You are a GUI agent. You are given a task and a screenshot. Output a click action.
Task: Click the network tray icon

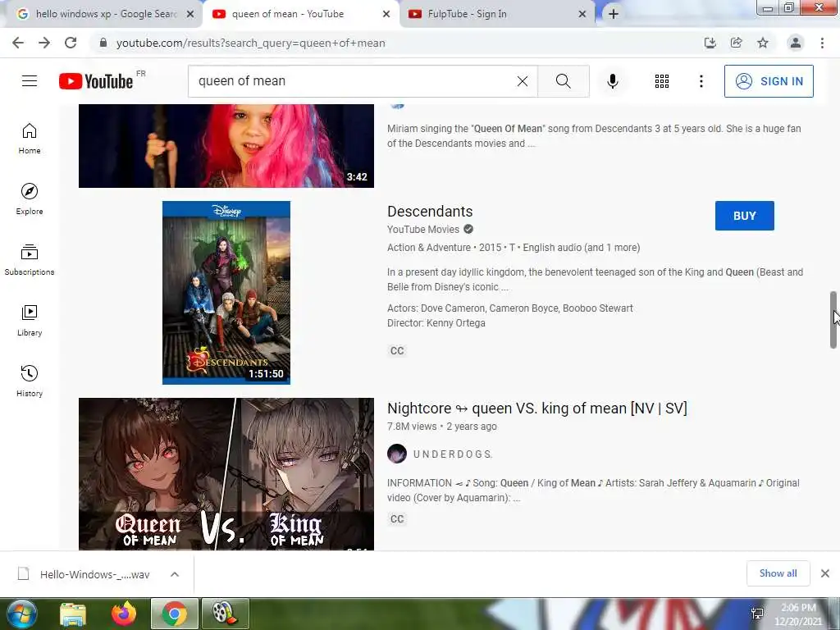point(757,614)
